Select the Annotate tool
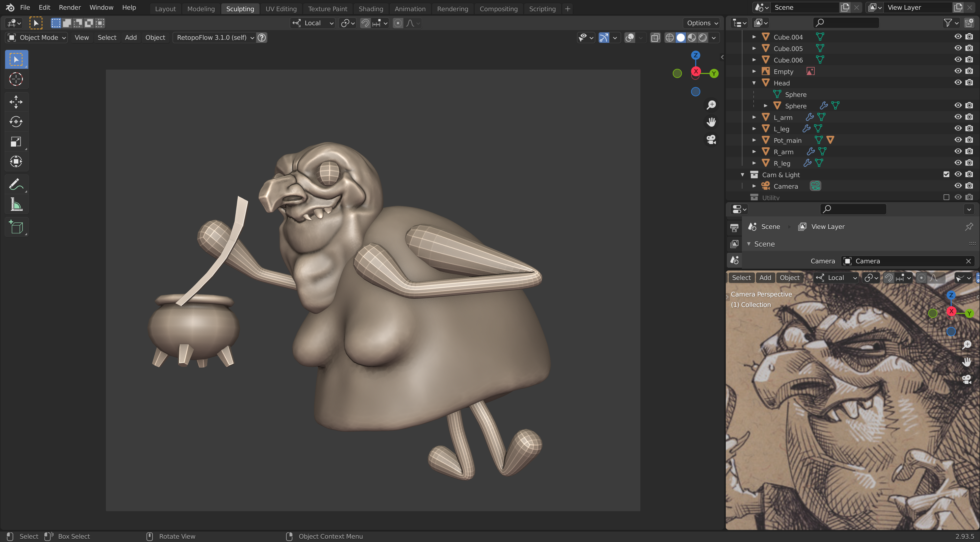Viewport: 980px width, 542px height. coord(16,184)
